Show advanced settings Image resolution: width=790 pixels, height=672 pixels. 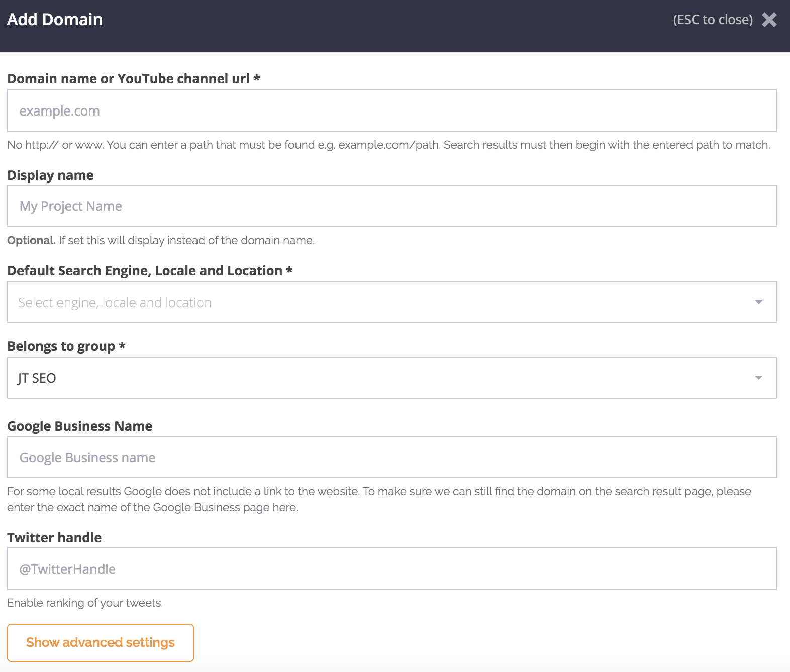point(101,643)
